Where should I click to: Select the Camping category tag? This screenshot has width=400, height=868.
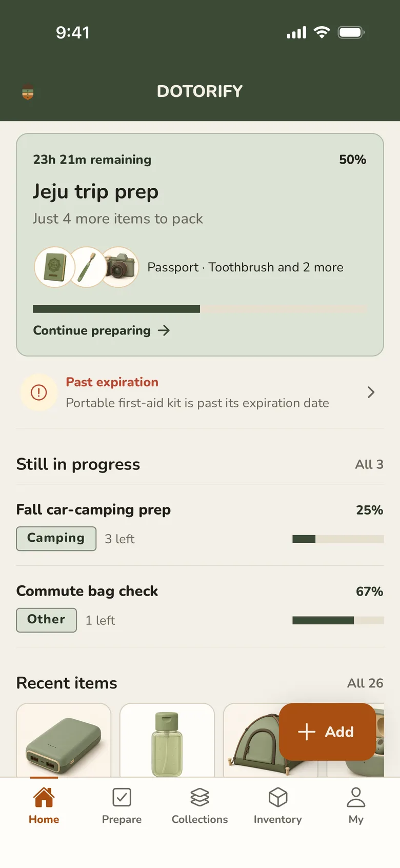pos(56,539)
